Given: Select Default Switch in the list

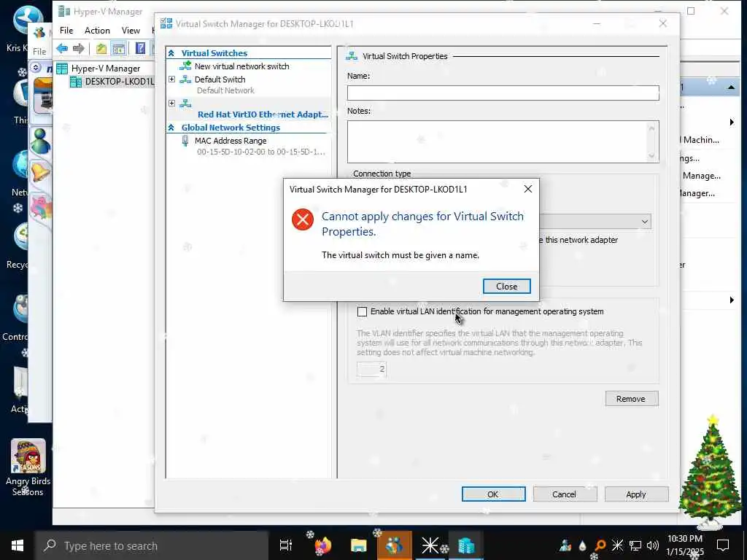Looking at the screenshot, I should coord(220,79).
